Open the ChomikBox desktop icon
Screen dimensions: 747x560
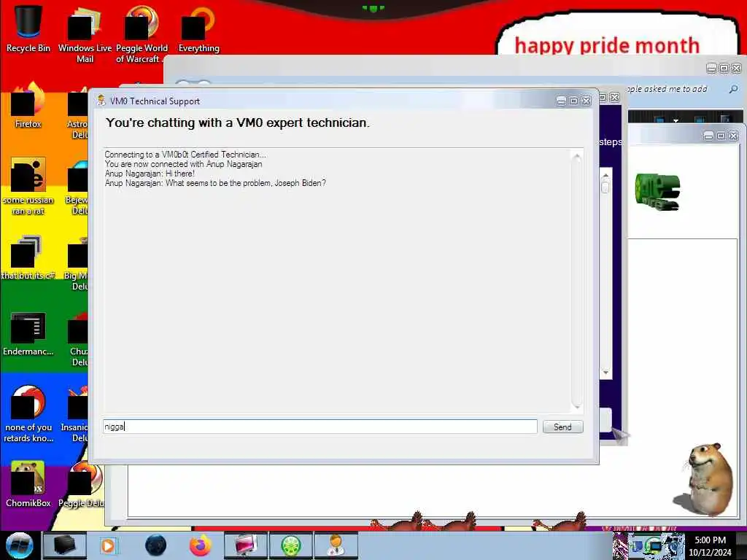tap(28, 484)
